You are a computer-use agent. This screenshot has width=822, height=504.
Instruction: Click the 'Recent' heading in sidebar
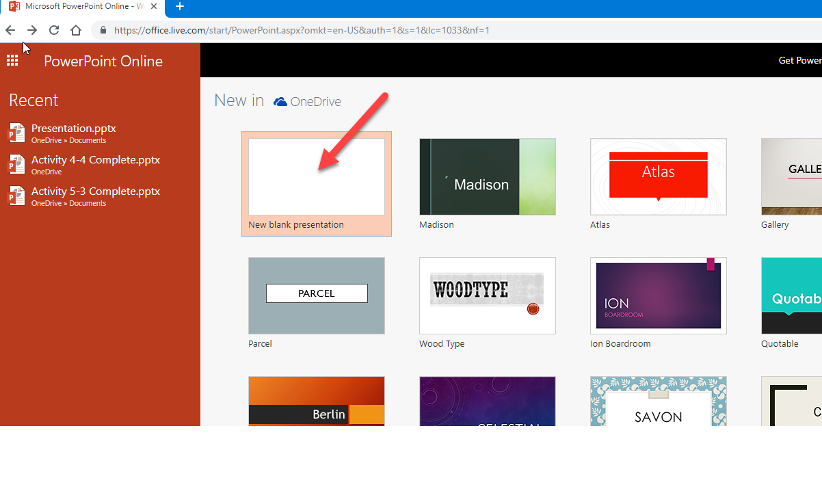click(34, 100)
